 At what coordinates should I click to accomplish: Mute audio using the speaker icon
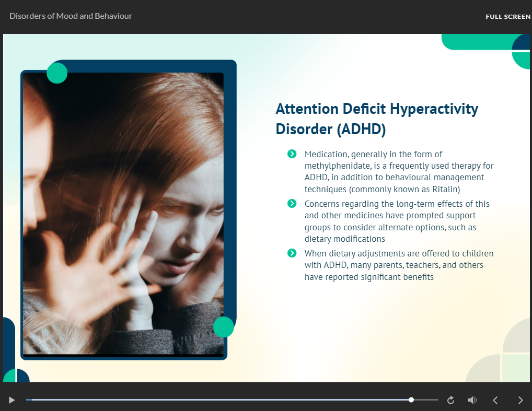(472, 400)
